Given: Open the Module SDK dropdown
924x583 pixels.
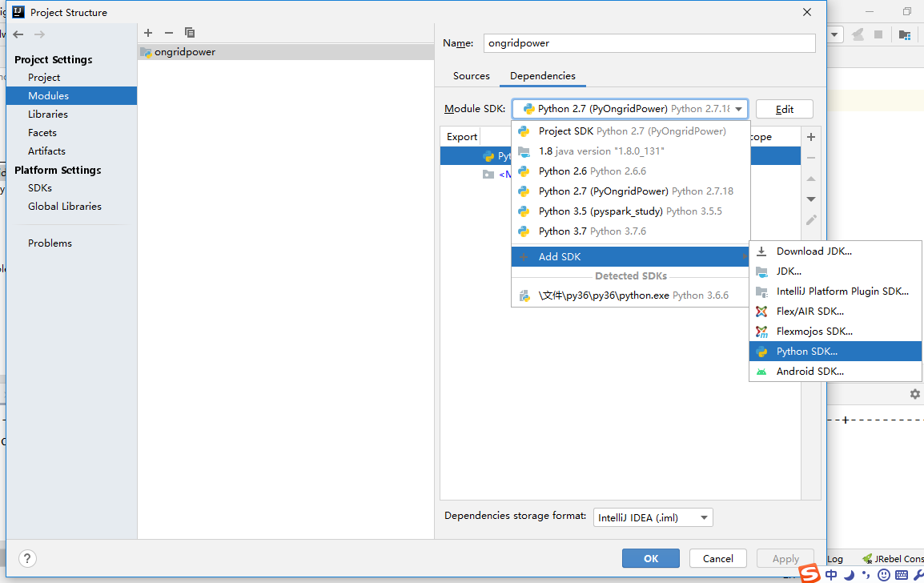Looking at the screenshot, I should (630, 109).
